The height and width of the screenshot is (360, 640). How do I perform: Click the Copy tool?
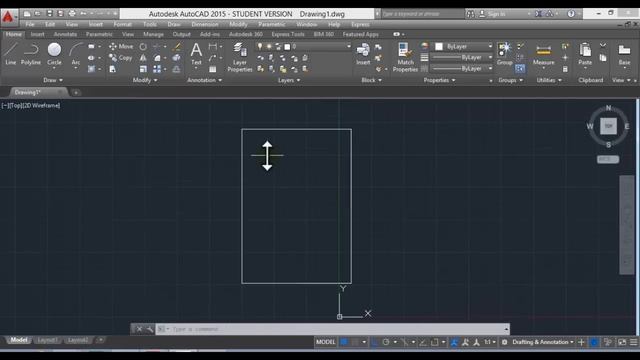pos(121,58)
